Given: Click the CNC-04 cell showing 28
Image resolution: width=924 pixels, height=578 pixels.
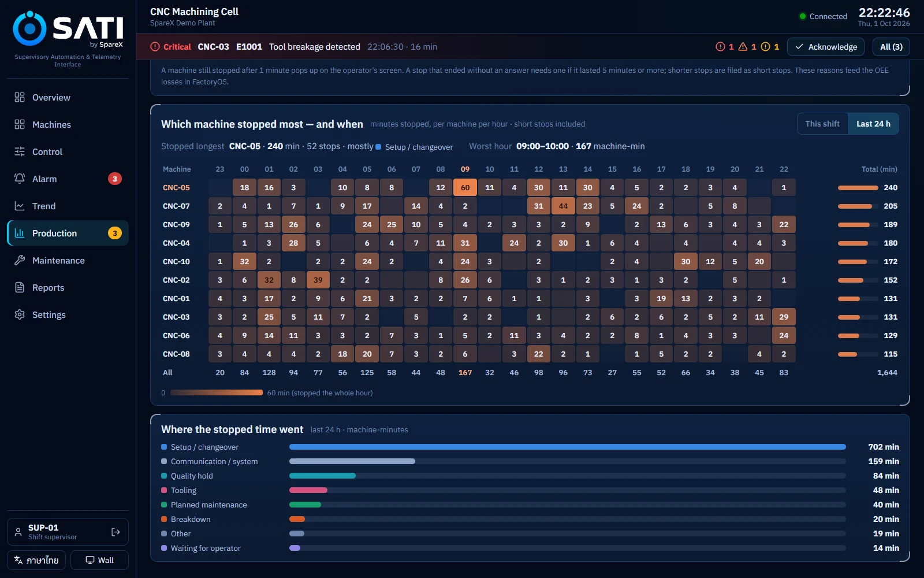Looking at the screenshot, I should coord(293,243).
